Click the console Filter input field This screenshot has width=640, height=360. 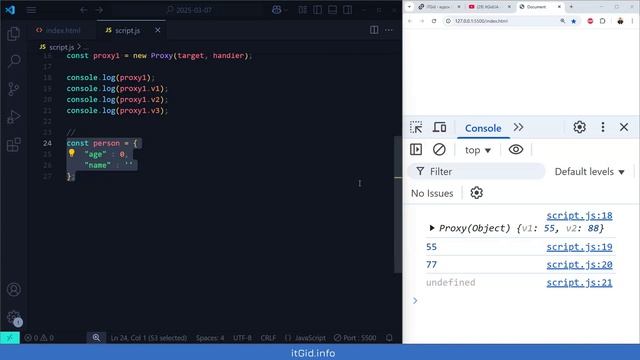point(477,171)
